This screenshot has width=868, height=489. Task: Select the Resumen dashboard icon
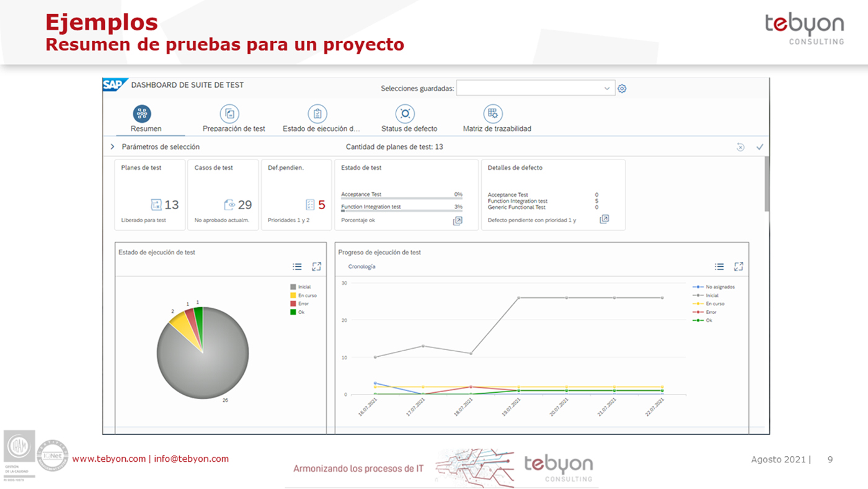point(141,114)
